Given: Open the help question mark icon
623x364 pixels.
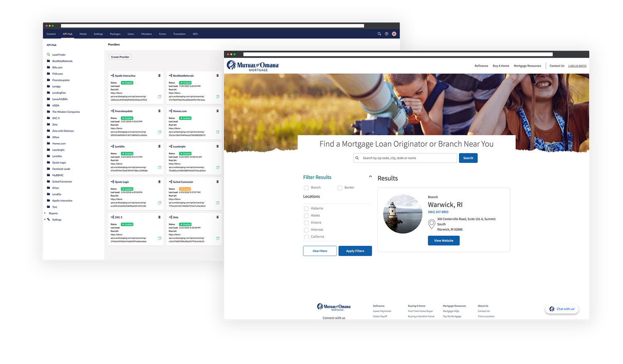Looking at the screenshot, I should [x=387, y=34].
